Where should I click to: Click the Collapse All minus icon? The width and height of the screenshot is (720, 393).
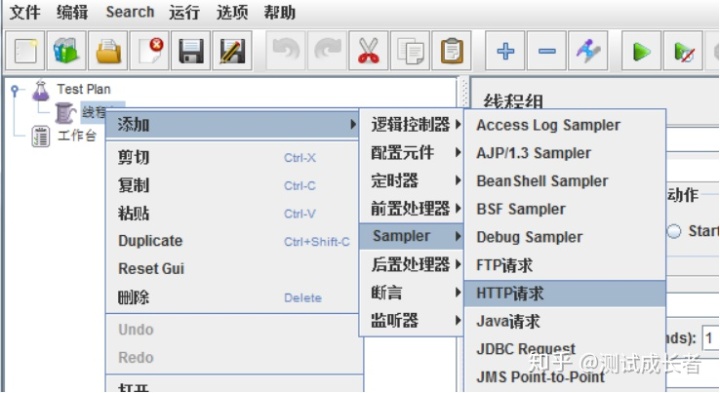(x=546, y=51)
